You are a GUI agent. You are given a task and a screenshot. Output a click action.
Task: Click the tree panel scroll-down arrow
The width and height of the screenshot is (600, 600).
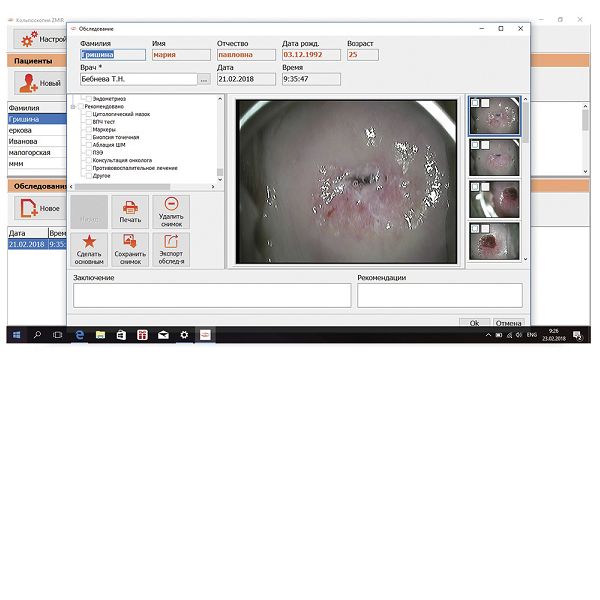(x=220, y=179)
